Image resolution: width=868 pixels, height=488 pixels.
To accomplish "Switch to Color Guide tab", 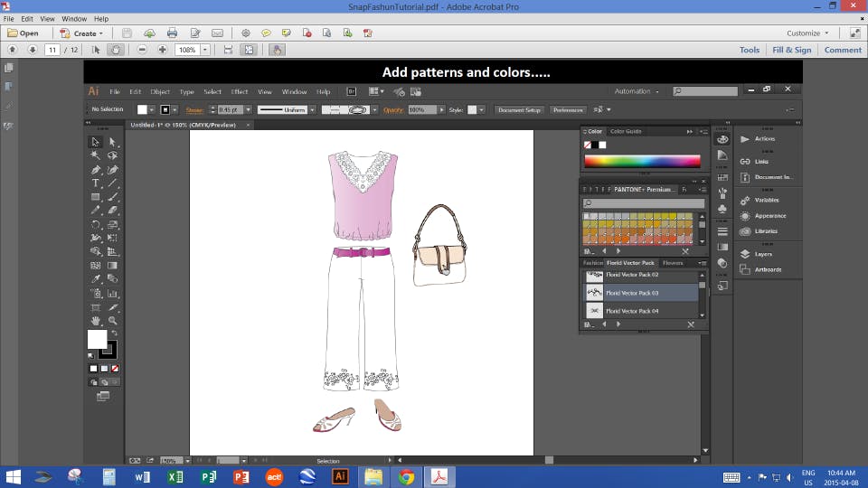I will click(x=626, y=132).
